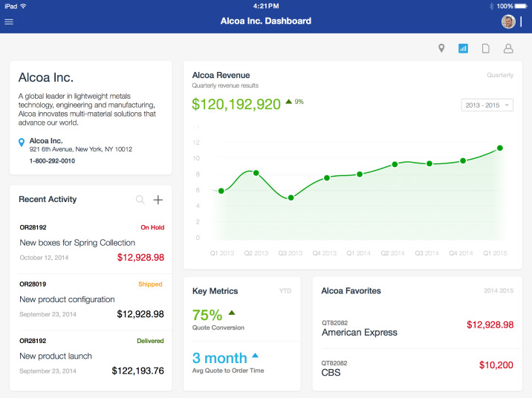Click the blue 3 month up-arrow

(255, 355)
